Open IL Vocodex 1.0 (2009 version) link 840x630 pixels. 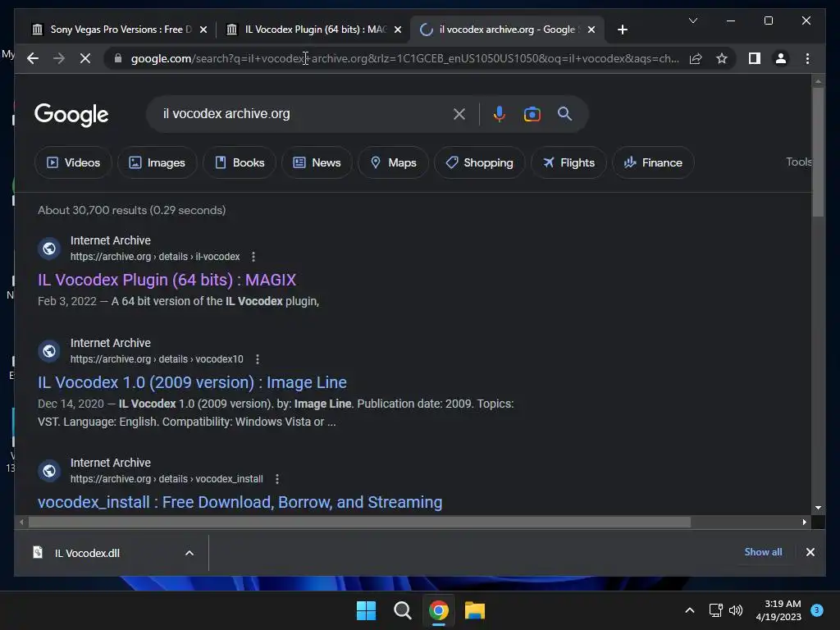192,382
